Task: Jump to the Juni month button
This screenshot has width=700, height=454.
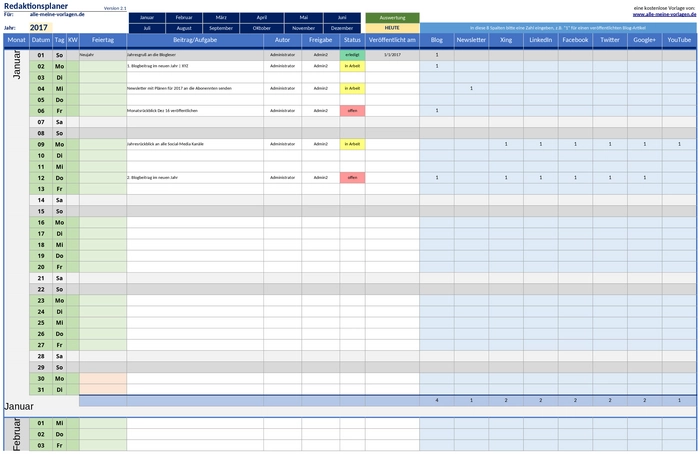Action: click(342, 17)
